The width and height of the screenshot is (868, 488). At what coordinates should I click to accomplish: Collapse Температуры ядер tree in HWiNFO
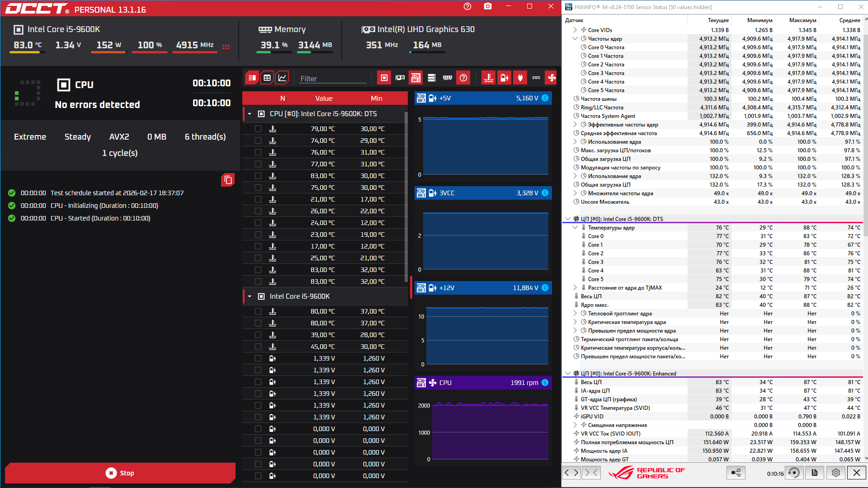pyautogui.click(x=575, y=228)
